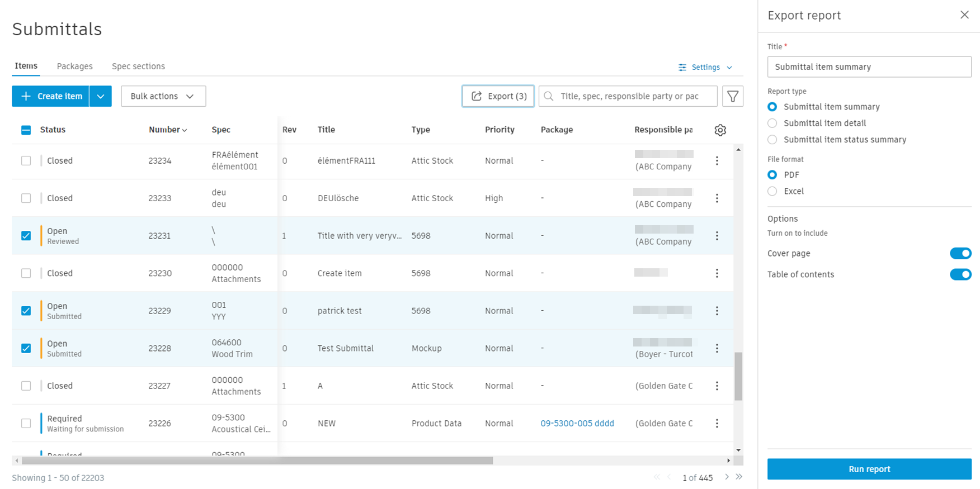Viewport: 980px width, 489px height.
Task: Click the Priority column header
Action: [500, 130]
